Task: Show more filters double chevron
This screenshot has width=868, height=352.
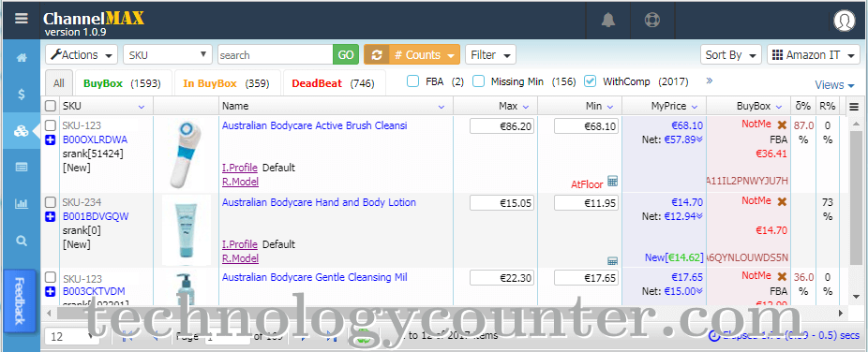Action: (710, 81)
